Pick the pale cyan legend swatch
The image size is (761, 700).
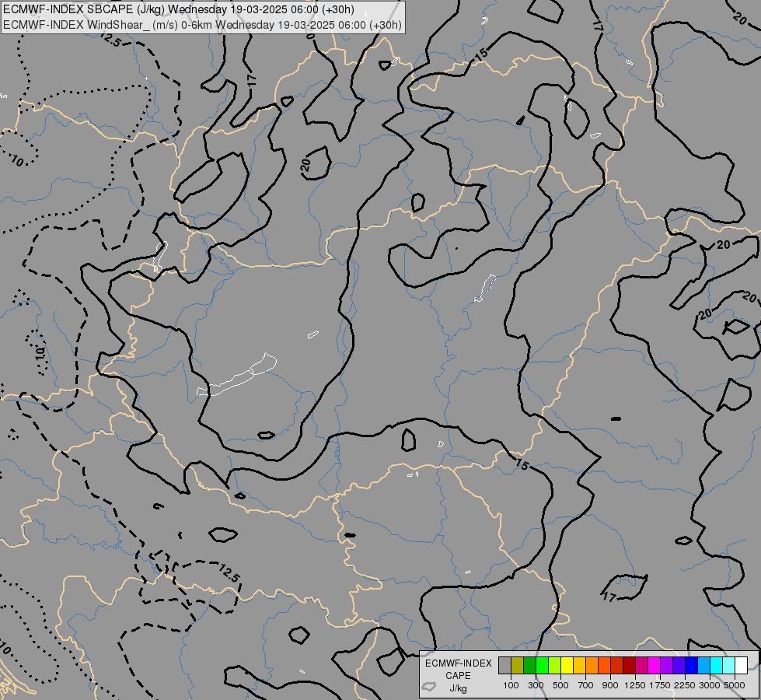pyautogui.click(x=728, y=665)
